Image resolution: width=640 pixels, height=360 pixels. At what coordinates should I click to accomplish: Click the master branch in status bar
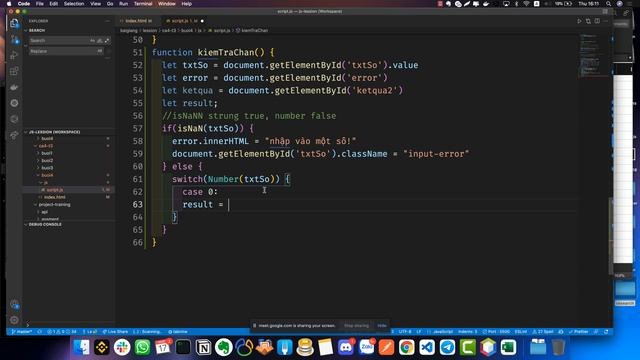point(22,332)
